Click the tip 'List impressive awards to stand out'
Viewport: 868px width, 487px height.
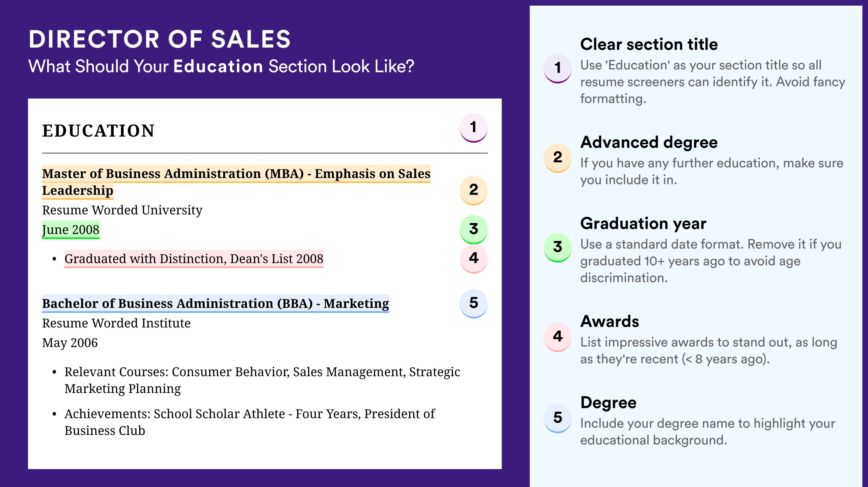(709, 351)
